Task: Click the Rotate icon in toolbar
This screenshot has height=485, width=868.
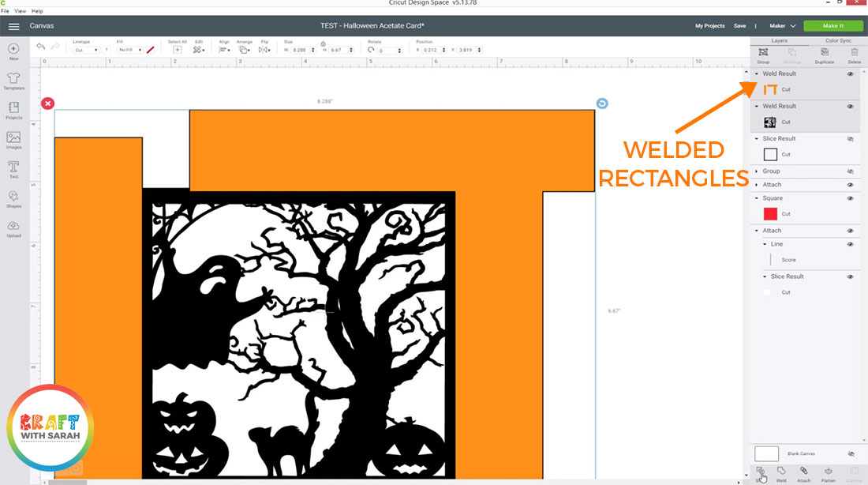Action: (371, 50)
